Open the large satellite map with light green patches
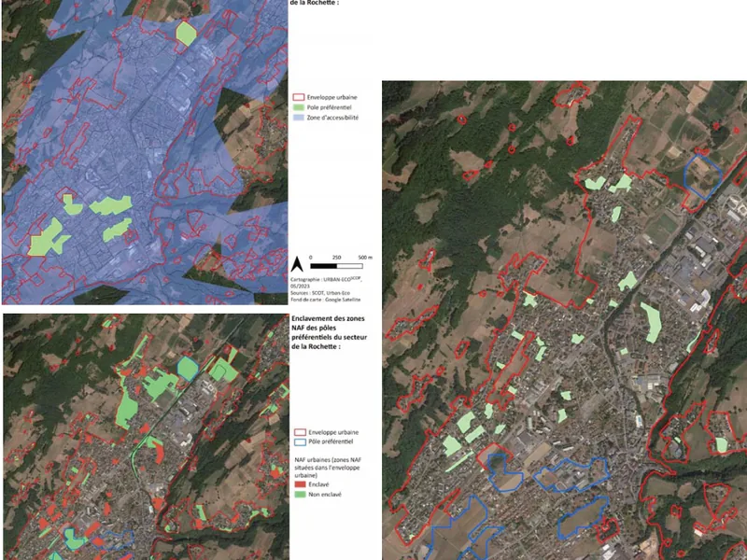The width and height of the screenshot is (747, 560). (x=565, y=320)
